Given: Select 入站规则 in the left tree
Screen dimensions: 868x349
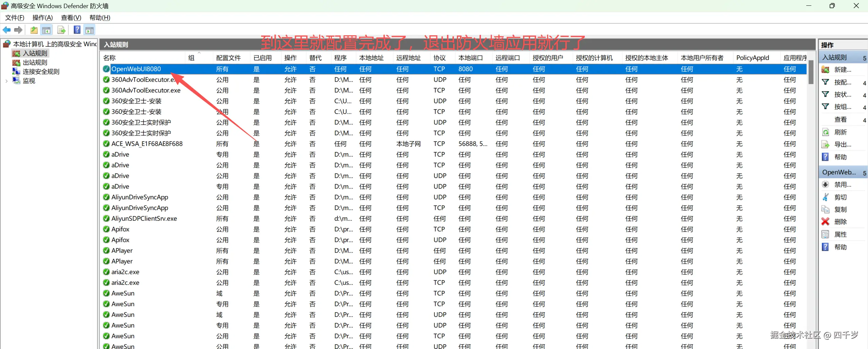Looking at the screenshot, I should 35,53.
